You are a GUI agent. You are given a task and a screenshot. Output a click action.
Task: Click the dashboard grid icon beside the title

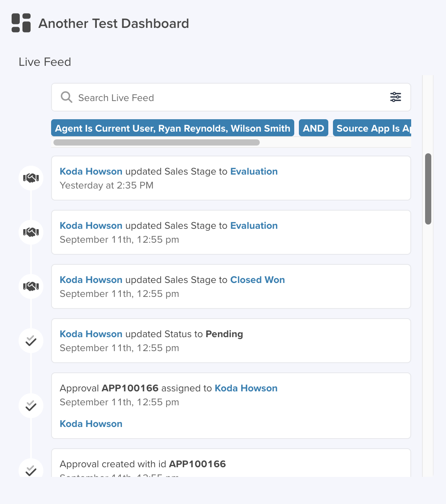21,23
